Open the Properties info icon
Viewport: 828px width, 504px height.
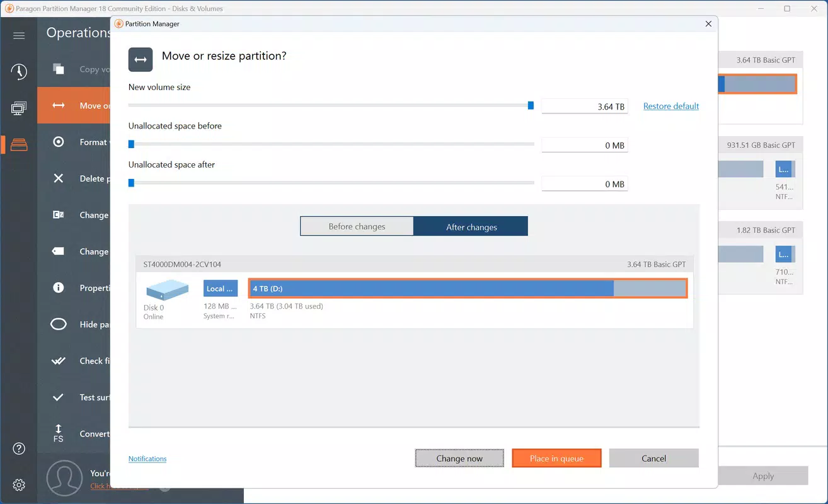(59, 287)
